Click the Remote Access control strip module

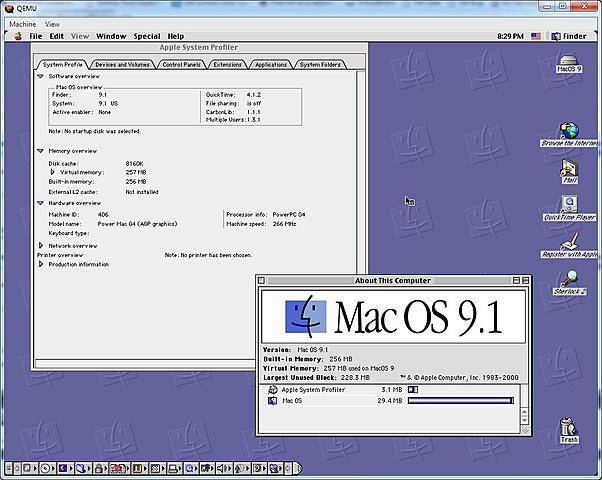coord(205,468)
